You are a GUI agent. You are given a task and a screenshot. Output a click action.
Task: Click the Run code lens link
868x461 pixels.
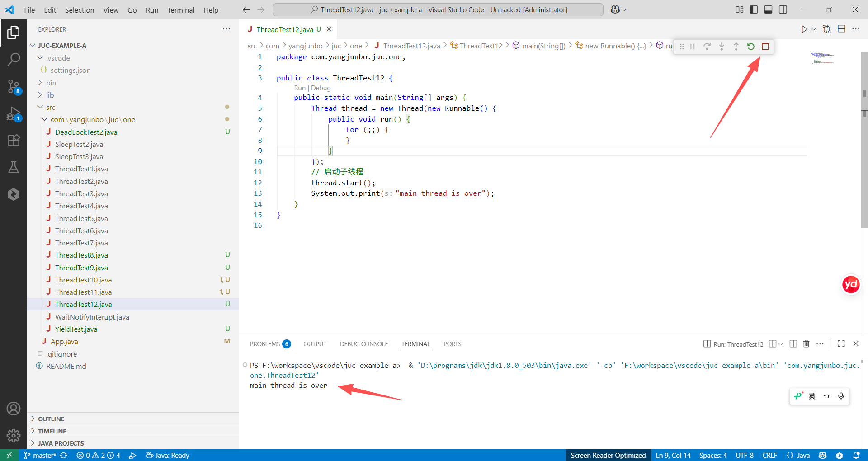[300, 88]
